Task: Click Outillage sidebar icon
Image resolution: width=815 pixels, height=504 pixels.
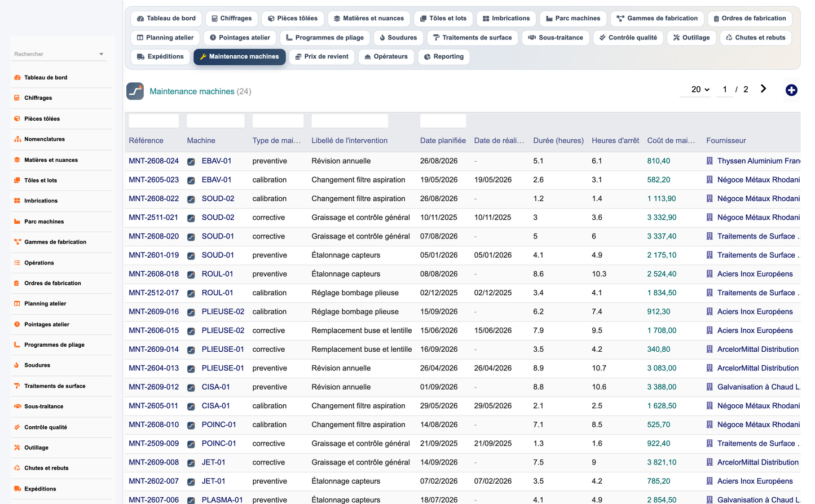Action: tap(17, 448)
